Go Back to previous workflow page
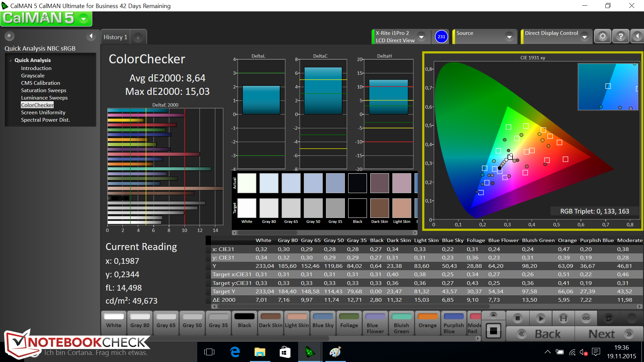 coord(540,334)
